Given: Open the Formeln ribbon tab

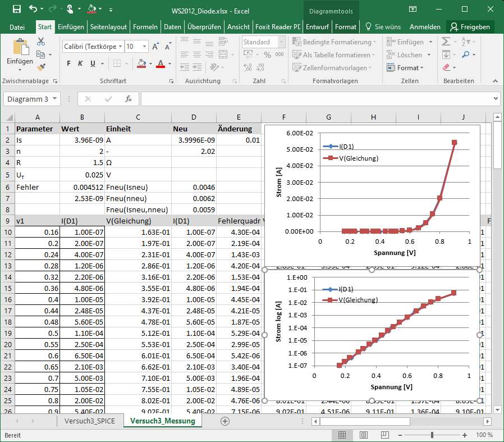Looking at the screenshot, I should coord(146,26).
